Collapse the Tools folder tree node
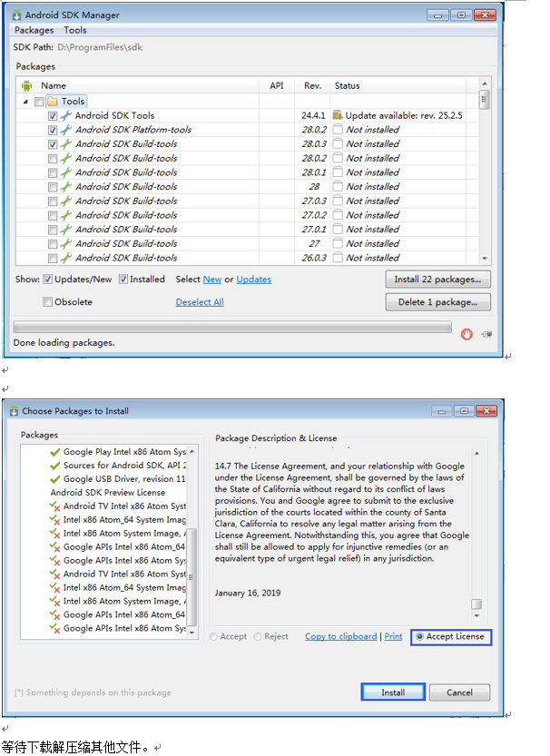 coord(25,102)
